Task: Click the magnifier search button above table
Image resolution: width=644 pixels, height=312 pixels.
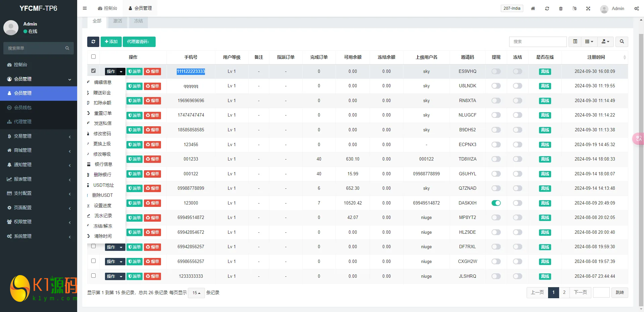Action: 622,42
